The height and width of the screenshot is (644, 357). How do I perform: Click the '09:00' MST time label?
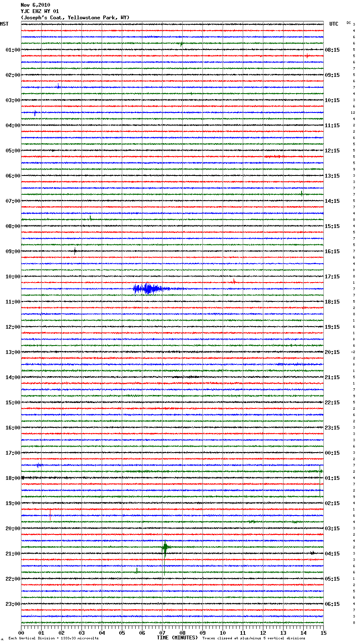pos(13,251)
